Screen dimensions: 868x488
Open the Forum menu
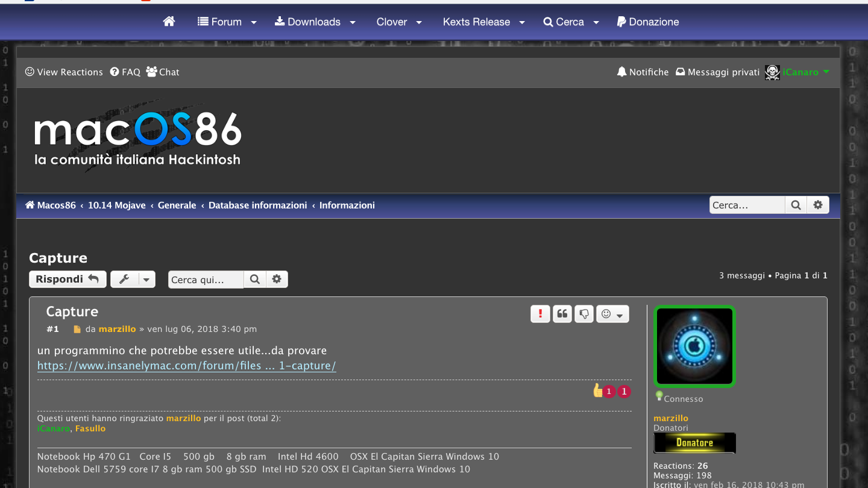[227, 22]
